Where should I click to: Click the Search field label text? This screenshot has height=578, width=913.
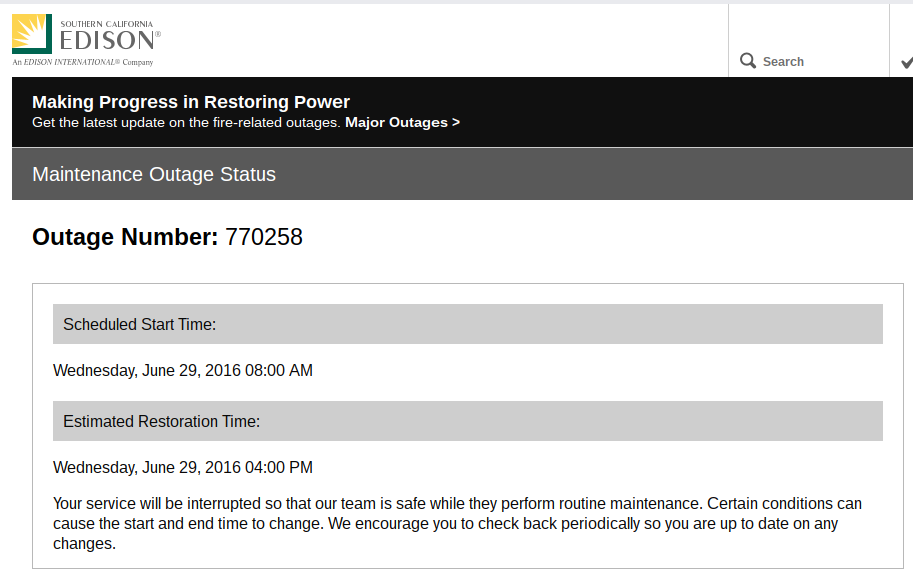pyautogui.click(x=783, y=62)
